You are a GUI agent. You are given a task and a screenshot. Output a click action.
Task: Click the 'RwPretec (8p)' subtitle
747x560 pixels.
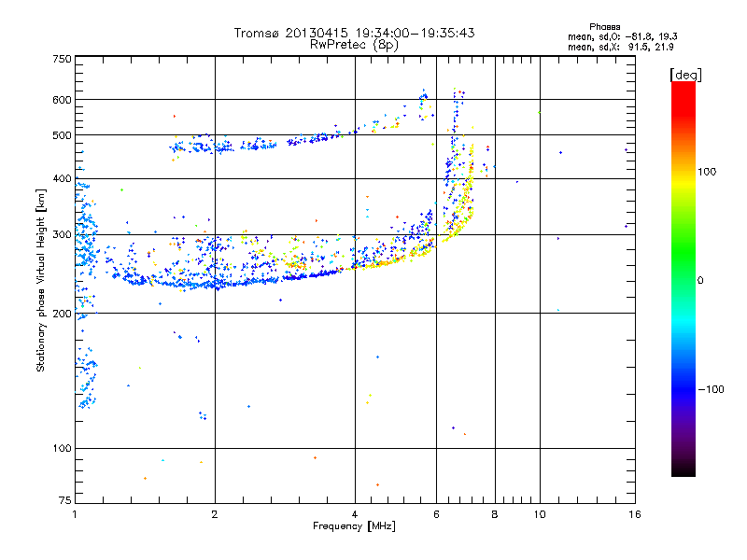click(x=354, y=45)
